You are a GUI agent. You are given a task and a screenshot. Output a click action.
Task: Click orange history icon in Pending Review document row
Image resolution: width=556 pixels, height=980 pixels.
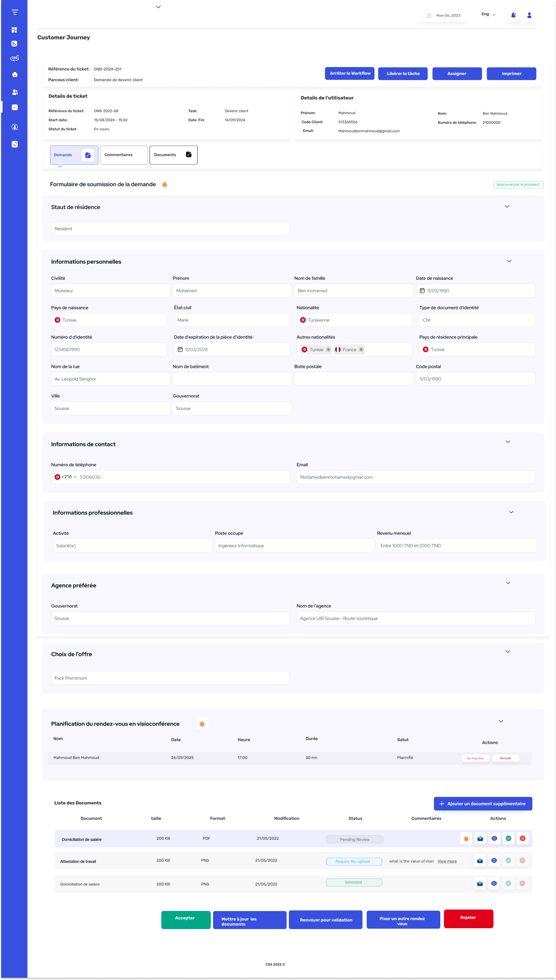tap(466, 839)
